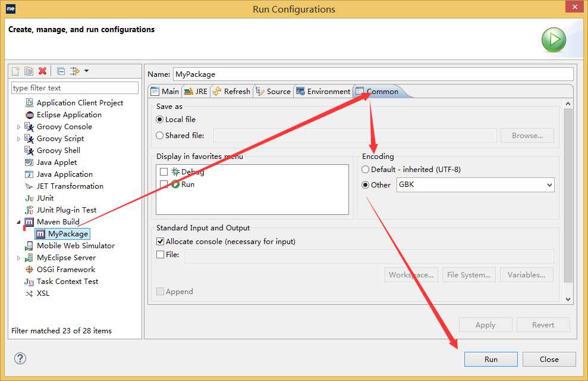Click the Common tab panel scrollbar track
The height and width of the screenshot is (381, 588).
(568, 201)
